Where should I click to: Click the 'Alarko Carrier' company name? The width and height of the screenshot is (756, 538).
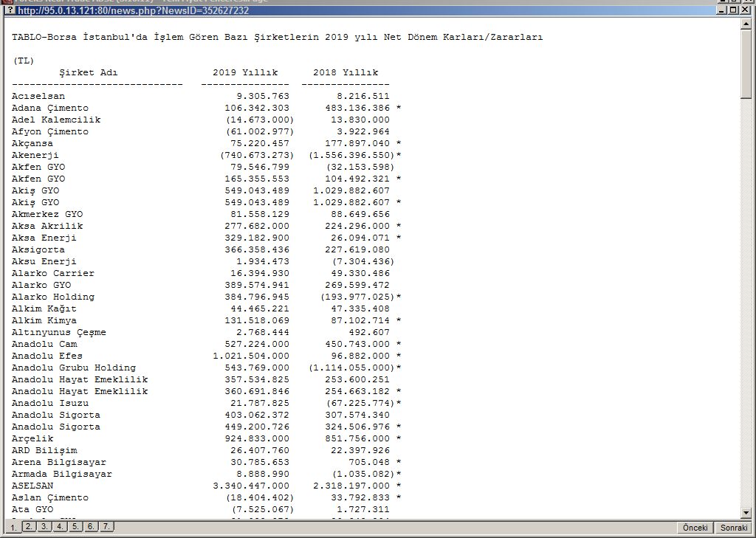53,273
